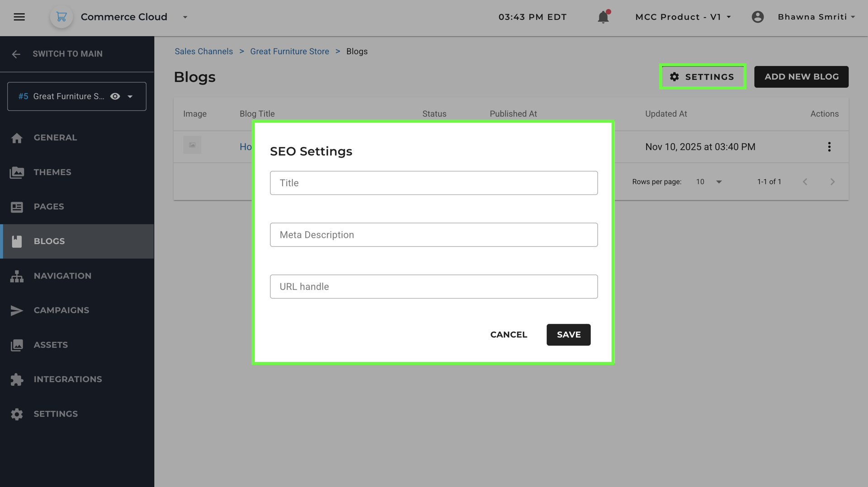Expand the Great Furniture Store channel selector
Screen dimensions: 868x487
[x=130, y=96]
